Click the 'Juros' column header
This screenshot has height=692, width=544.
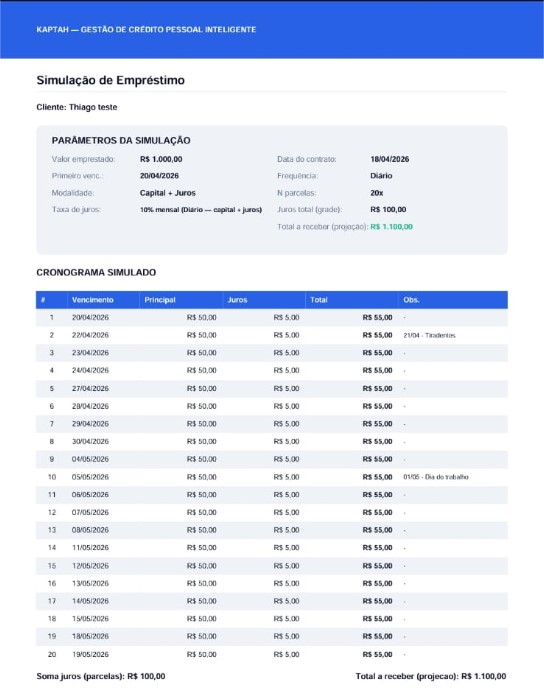coord(237,300)
